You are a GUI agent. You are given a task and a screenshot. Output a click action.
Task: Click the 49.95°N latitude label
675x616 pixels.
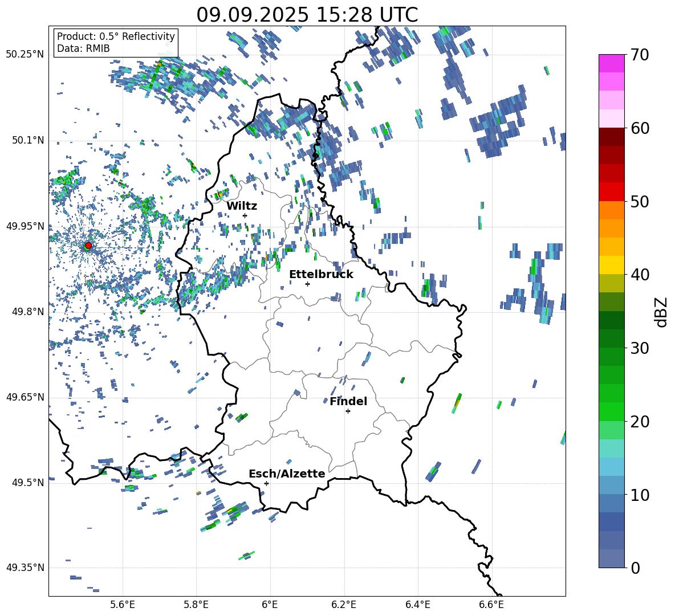coord(25,226)
